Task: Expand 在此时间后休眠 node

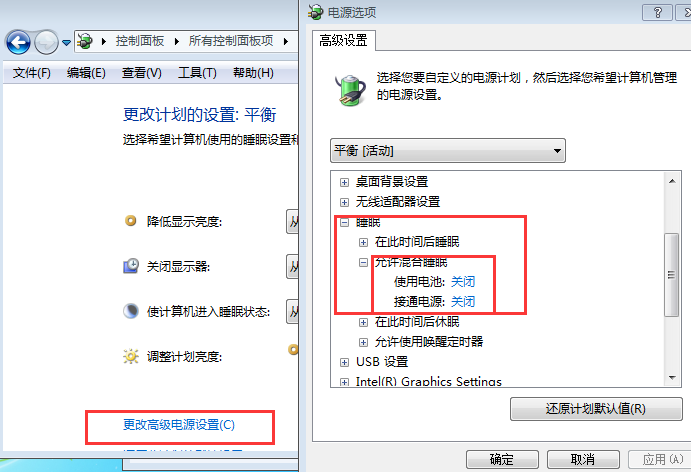Action: [x=363, y=323]
